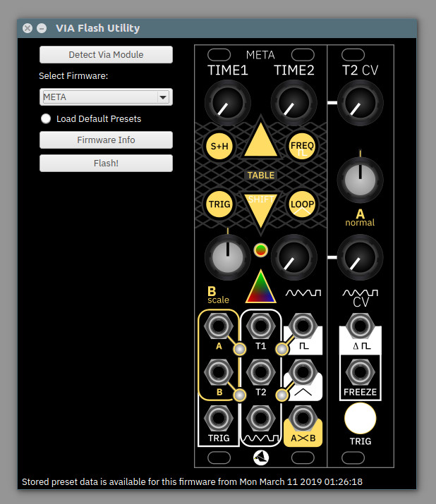Viewport: 436px width, 504px height.
Task: Click the black knob above left waveform symbol
Action: (293, 257)
